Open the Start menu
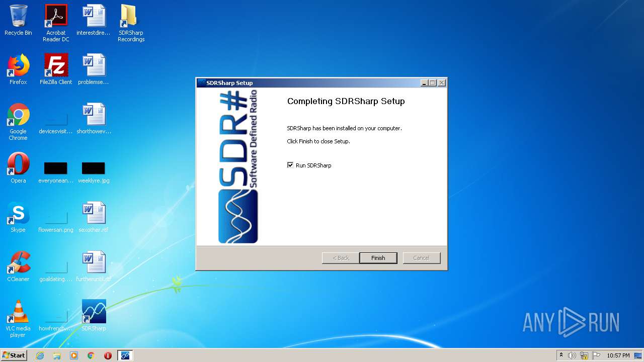 14,355
